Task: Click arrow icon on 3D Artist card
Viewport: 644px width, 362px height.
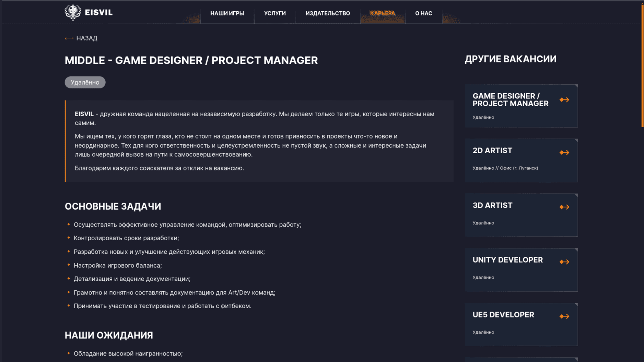Action: [x=564, y=207]
